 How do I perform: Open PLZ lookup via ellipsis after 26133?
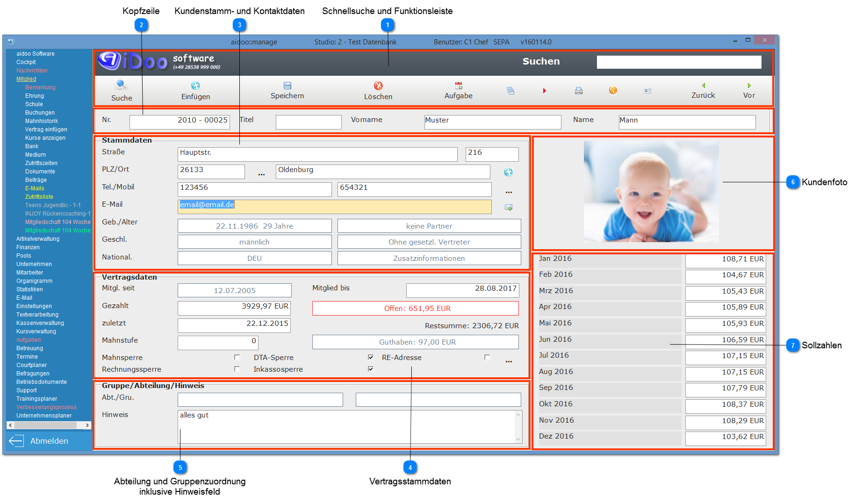coord(261,174)
